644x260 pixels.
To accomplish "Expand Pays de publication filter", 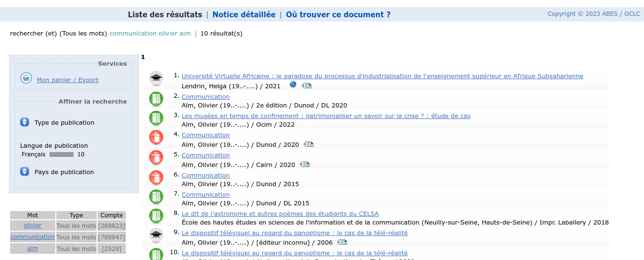I will (x=25, y=172).
